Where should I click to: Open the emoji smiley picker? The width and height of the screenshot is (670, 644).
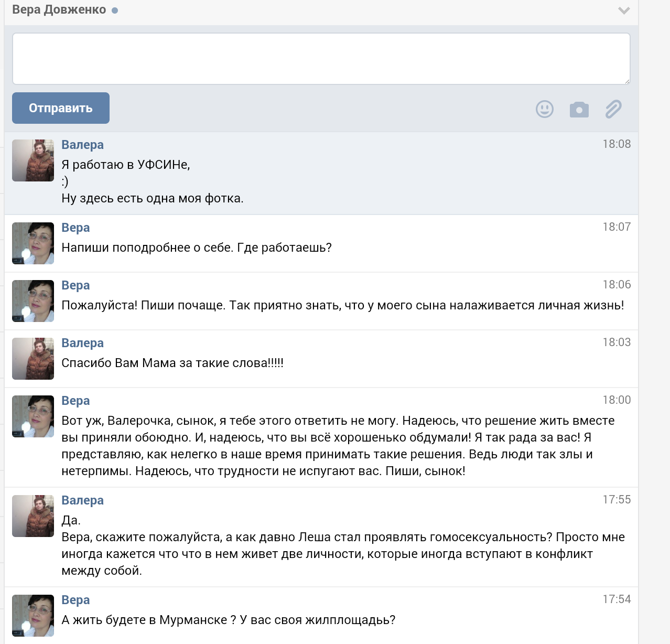coord(545,109)
